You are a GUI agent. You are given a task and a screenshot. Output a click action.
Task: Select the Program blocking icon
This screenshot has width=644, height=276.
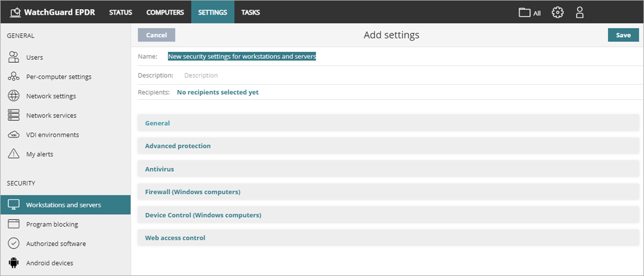[14, 224]
